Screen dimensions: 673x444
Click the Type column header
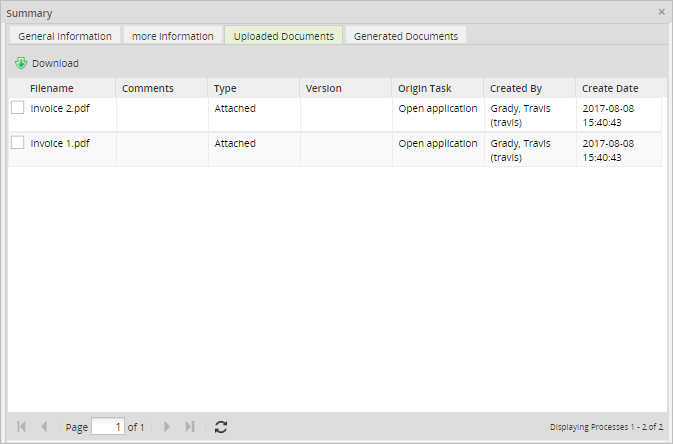tap(226, 89)
